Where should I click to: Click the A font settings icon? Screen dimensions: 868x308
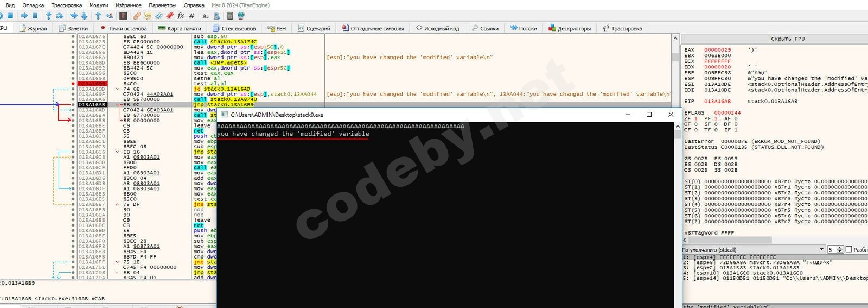point(206,16)
